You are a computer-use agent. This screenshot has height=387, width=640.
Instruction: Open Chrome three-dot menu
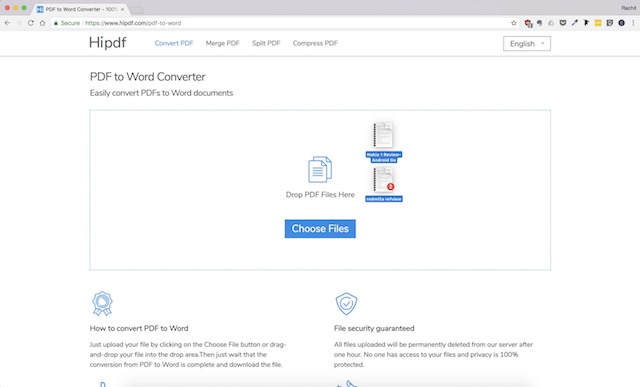tap(633, 23)
